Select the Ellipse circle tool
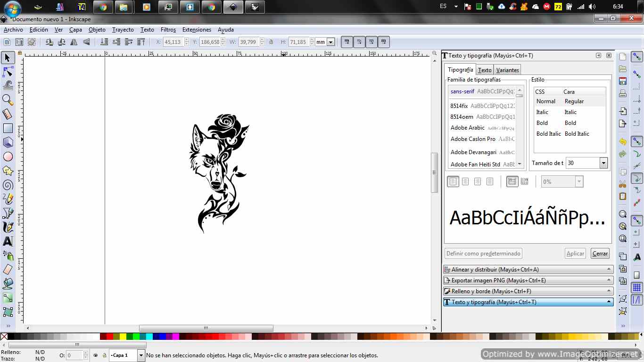 (x=8, y=156)
